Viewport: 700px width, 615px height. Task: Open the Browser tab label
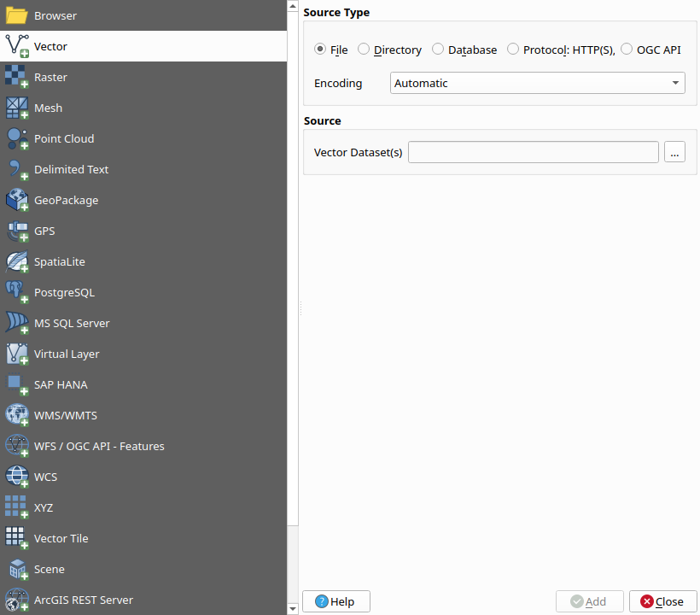pos(55,15)
